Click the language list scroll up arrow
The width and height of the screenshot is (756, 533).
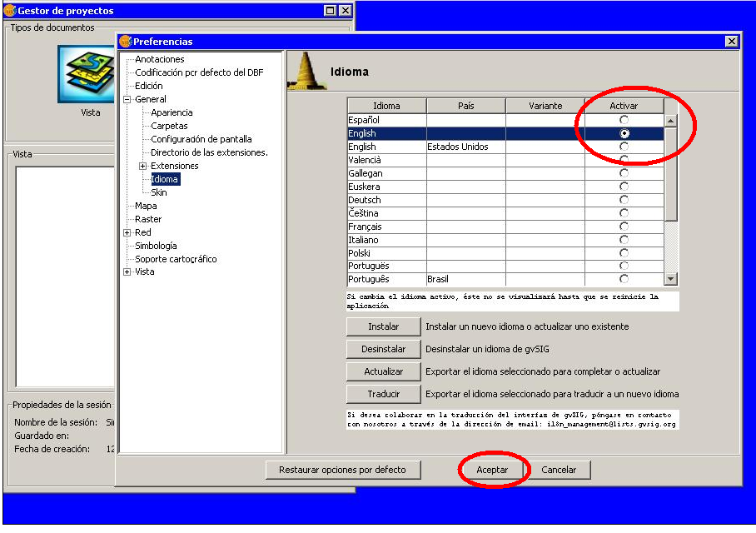pyautogui.click(x=671, y=121)
